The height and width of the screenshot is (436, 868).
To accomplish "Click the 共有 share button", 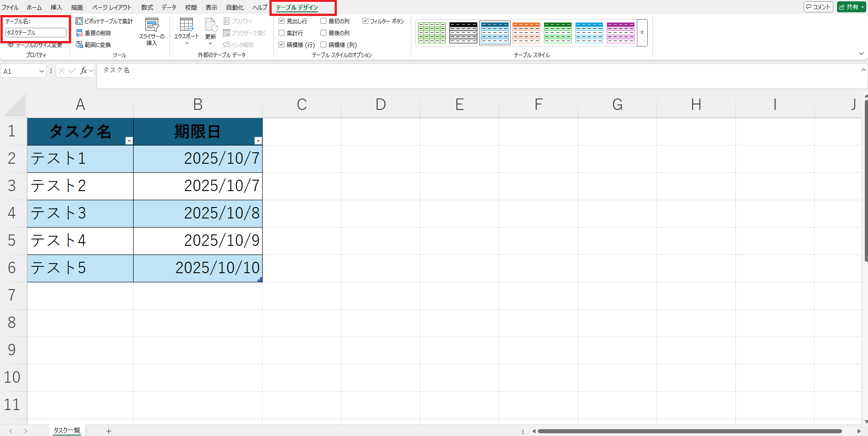I will click(852, 7).
